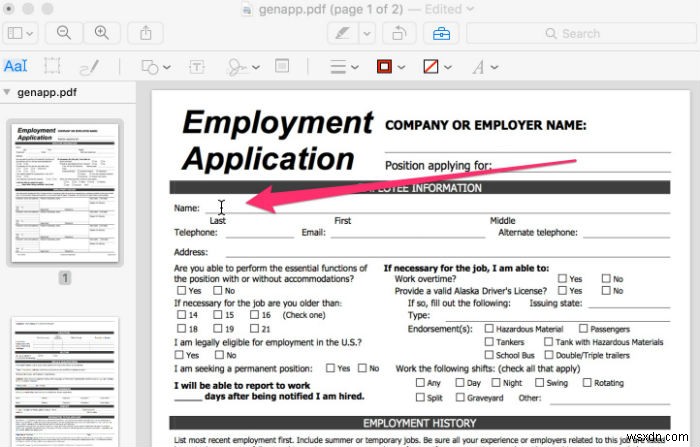This screenshot has height=447, width=700.
Task: Open the fill color picker
Action: [438, 67]
